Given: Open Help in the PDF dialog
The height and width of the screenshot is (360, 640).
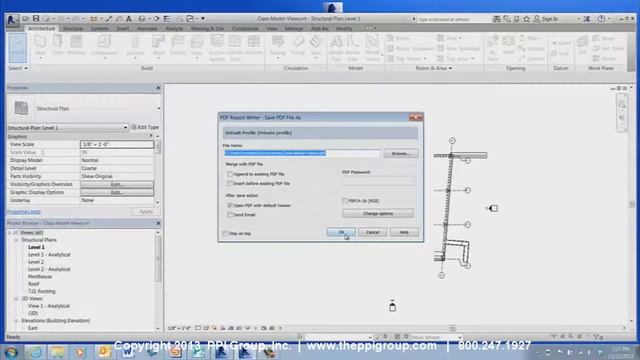Looking at the screenshot, I should click(x=404, y=232).
